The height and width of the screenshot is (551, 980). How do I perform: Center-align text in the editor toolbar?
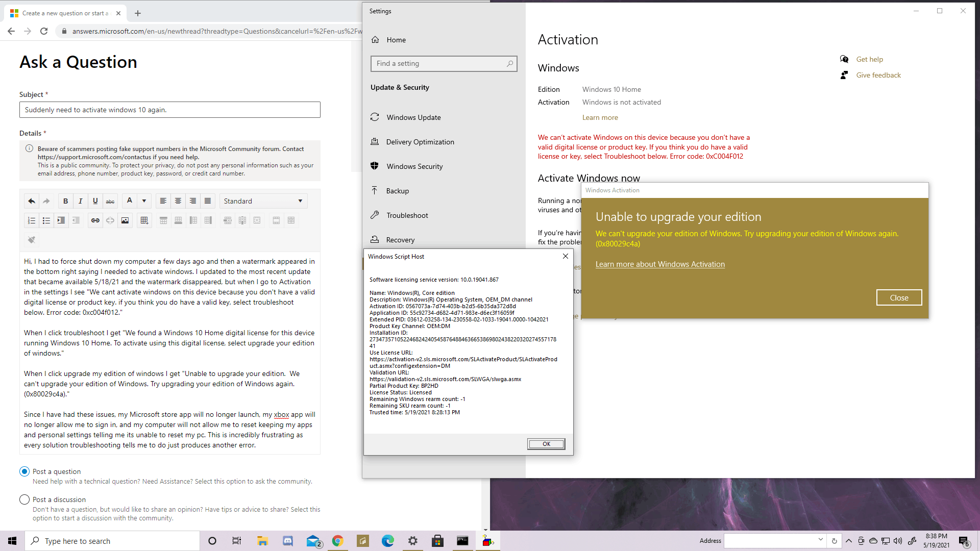pos(178,201)
